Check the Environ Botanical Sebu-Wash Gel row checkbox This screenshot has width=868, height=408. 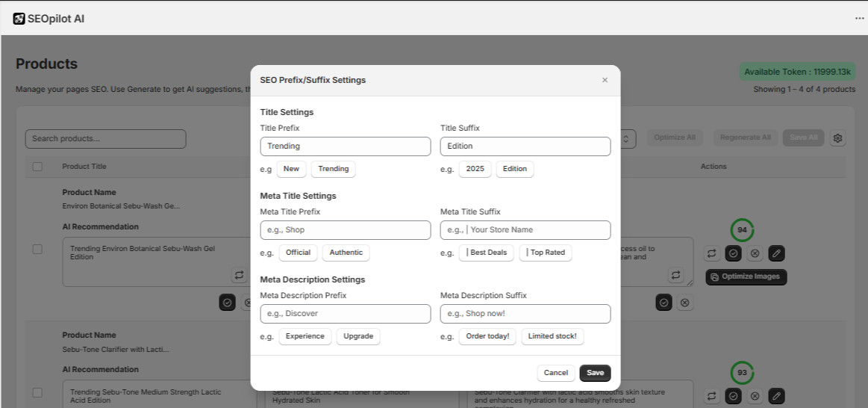pyautogui.click(x=37, y=249)
